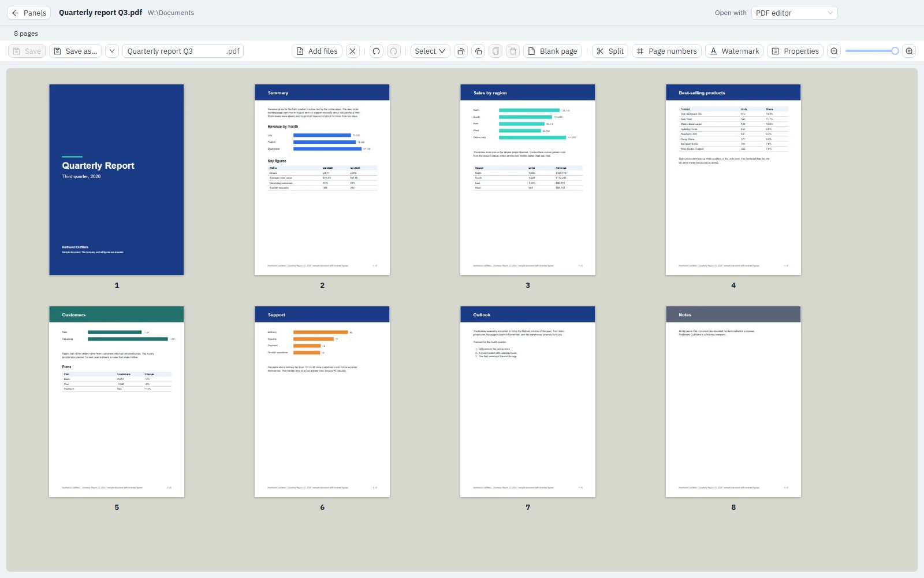Open document Properties

click(795, 51)
